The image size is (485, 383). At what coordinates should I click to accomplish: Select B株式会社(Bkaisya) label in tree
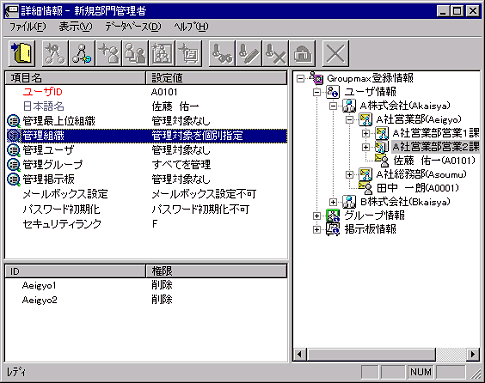tap(405, 202)
